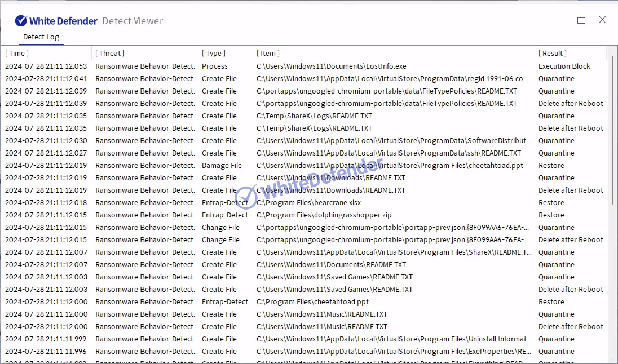
Task: Select the Documents\README.TXT Quarantine row
Action: (331, 265)
